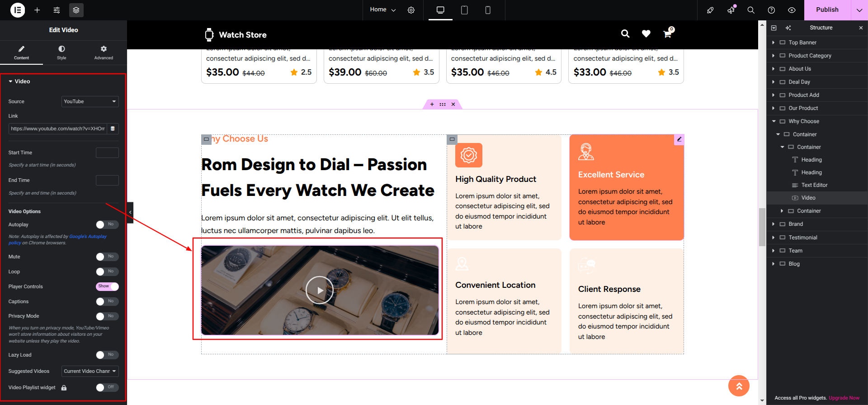Screen dimensions: 868x405
Task: Toggle Player Controls switch off
Action: point(107,286)
